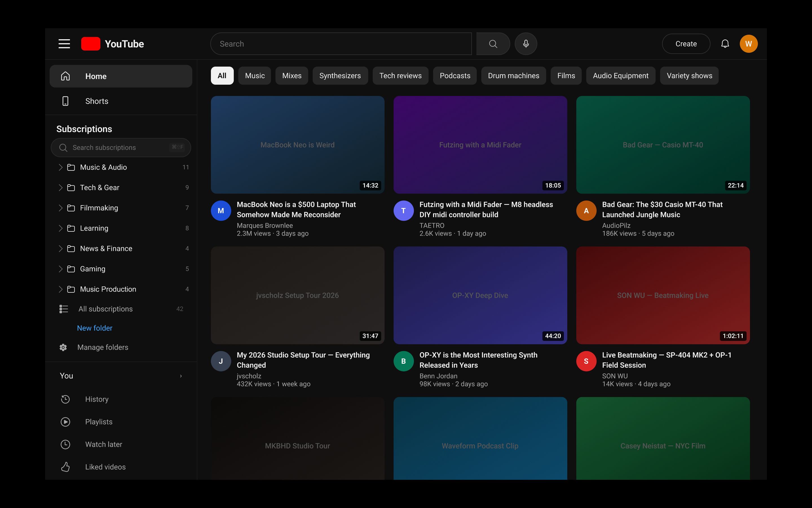Click the All subscriptions list icon
Screen dimensions: 812x508
coord(64,309)
